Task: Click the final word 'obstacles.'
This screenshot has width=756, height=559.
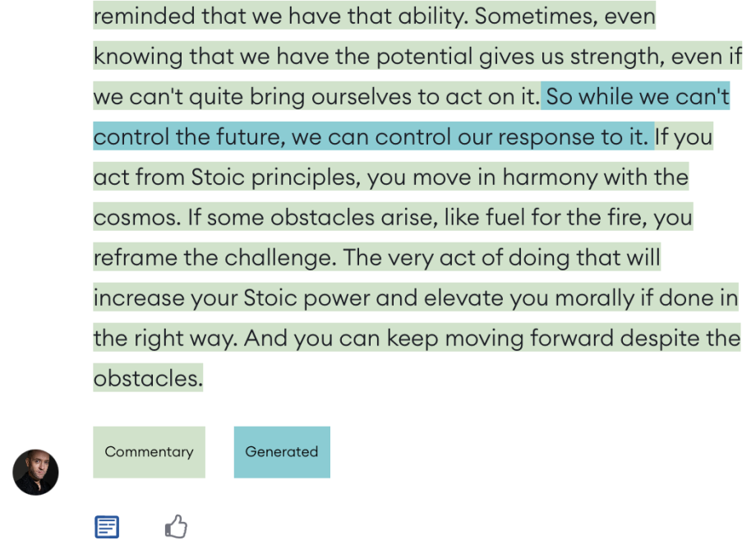Action: coord(148,379)
